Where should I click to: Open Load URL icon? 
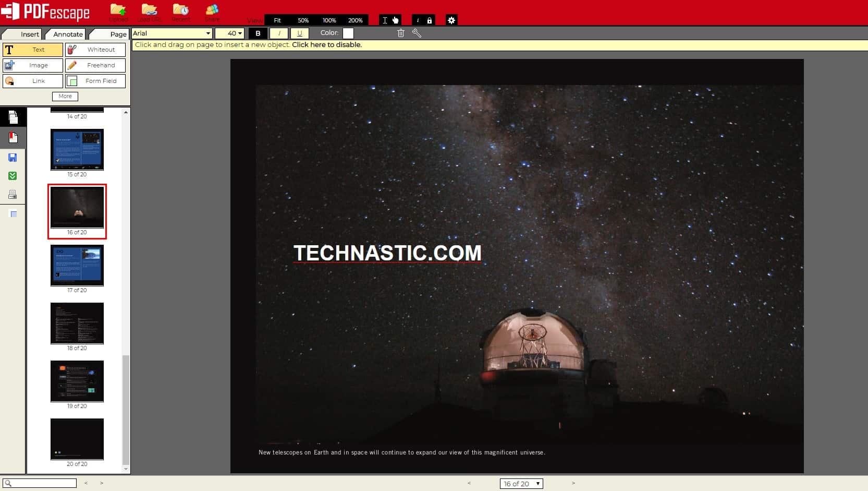tap(150, 13)
